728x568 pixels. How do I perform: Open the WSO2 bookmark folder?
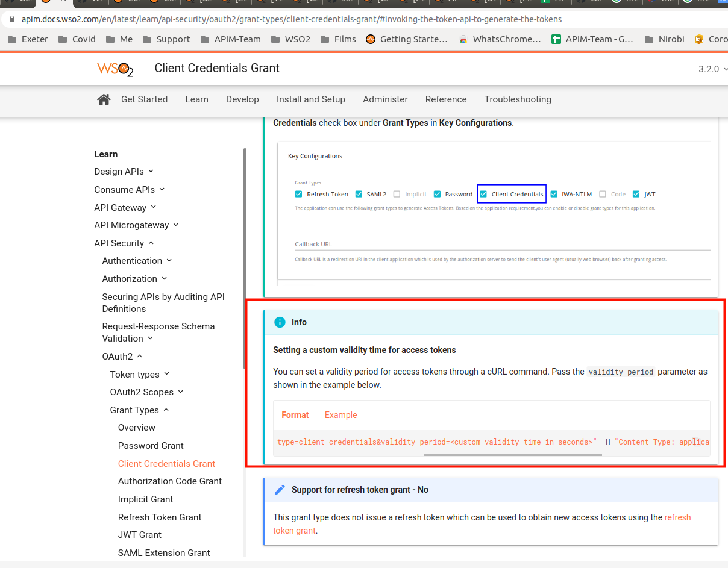[291, 39]
